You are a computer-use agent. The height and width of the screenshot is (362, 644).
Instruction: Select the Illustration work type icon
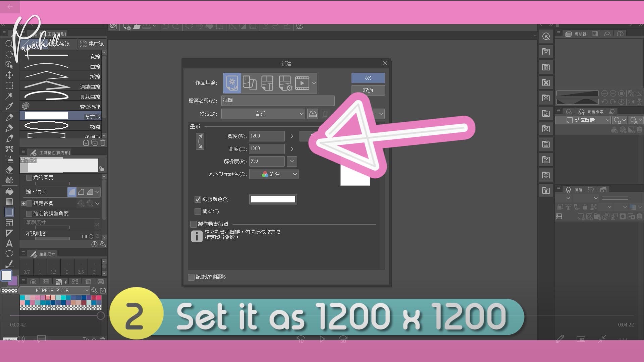[x=232, y=83]
